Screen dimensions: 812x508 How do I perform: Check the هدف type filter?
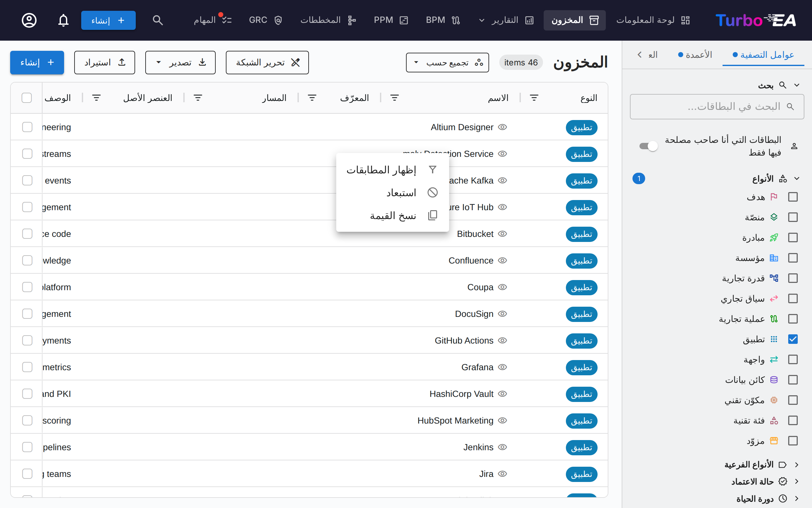pyautogui.click(x=793, y=197)
